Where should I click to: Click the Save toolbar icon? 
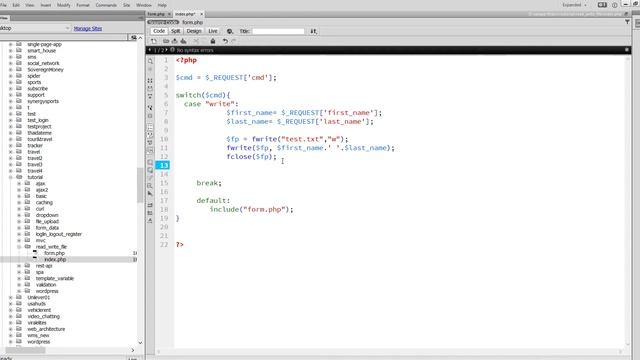pyautogui.click(x=175, y=41)
